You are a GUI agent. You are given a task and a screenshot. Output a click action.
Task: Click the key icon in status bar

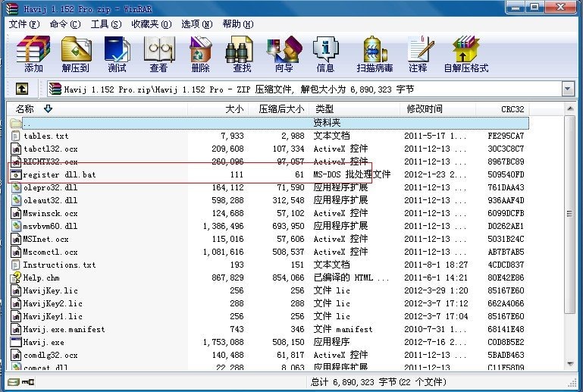tap(28, 382)
